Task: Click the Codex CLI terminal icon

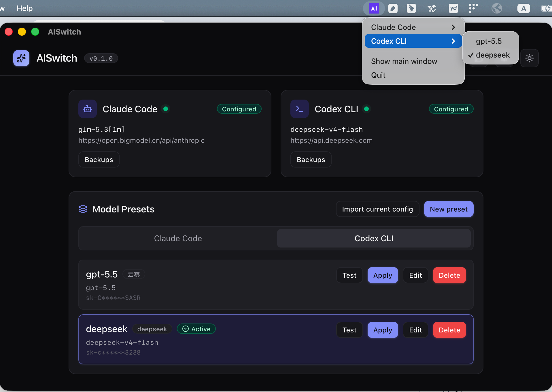Action: [x=300, y=109]
